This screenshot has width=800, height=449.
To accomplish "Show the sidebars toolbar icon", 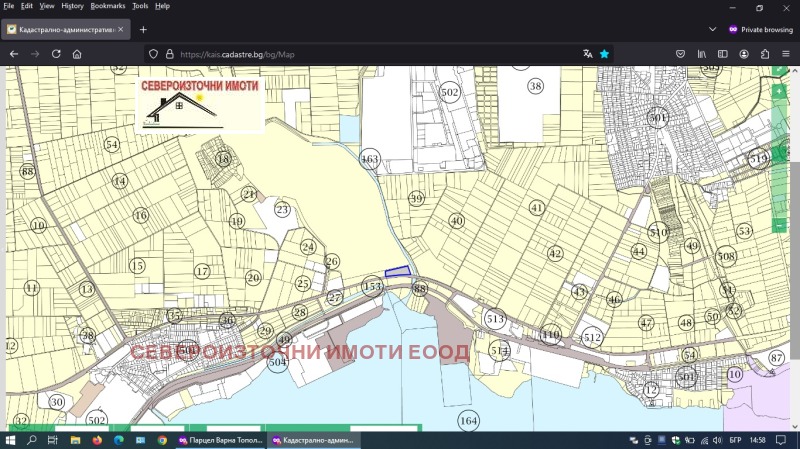I will click(x=722, y=54).
